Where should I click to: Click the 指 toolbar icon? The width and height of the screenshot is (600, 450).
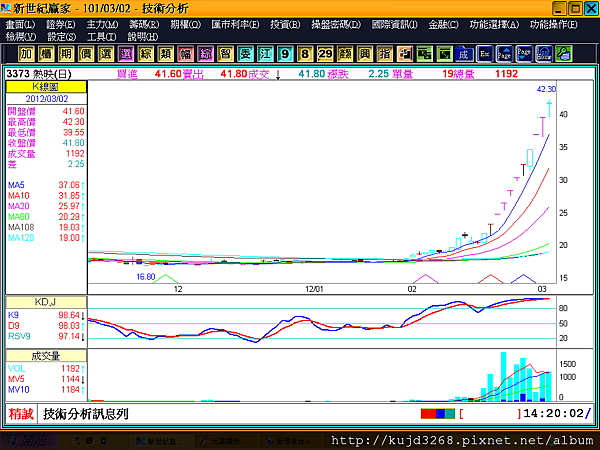385,54
